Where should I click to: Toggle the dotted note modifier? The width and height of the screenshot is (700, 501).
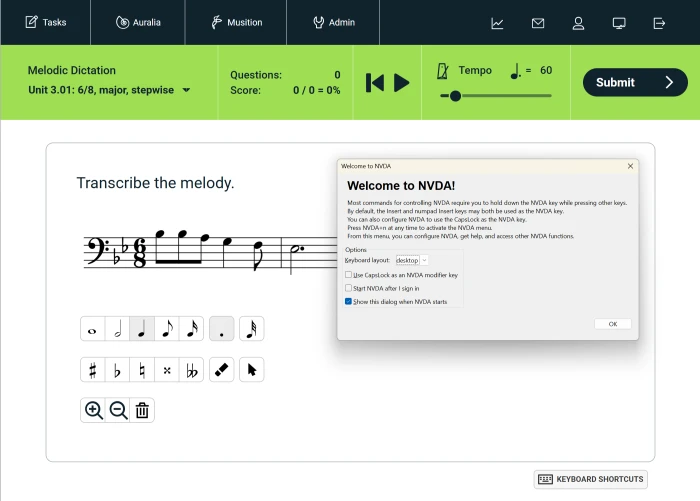(x=222, y=329)
